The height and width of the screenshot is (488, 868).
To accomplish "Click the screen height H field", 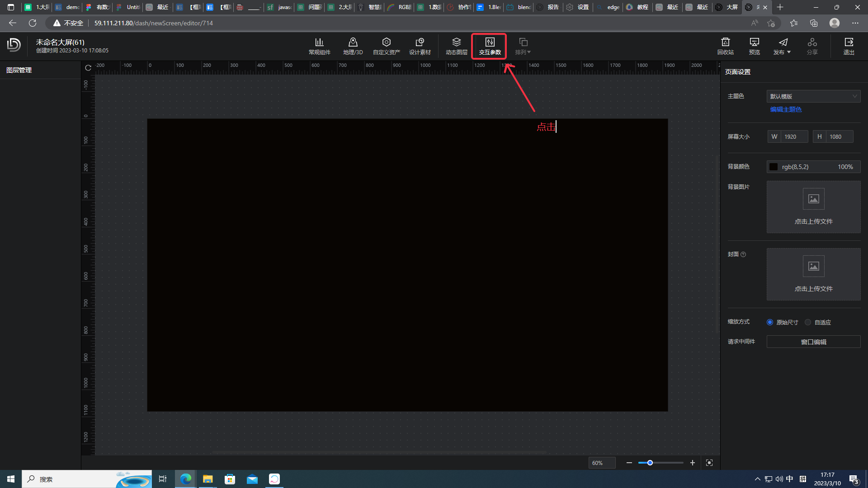I will (x=833, y=136).
